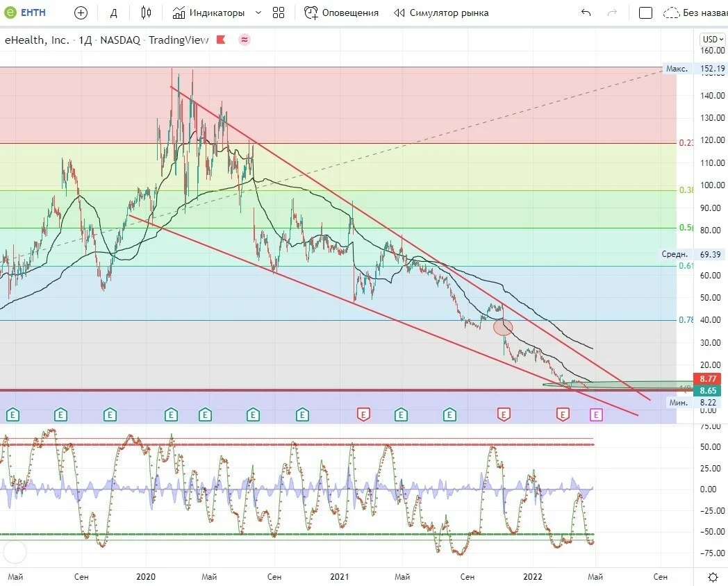Open chart settings gear at bottom right
The height and width of the screenshot is (586, 728).
713,577
